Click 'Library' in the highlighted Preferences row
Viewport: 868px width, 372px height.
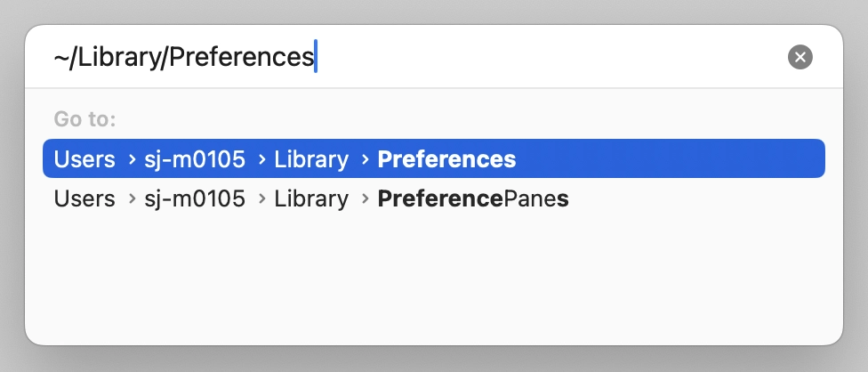coord(311,159)
